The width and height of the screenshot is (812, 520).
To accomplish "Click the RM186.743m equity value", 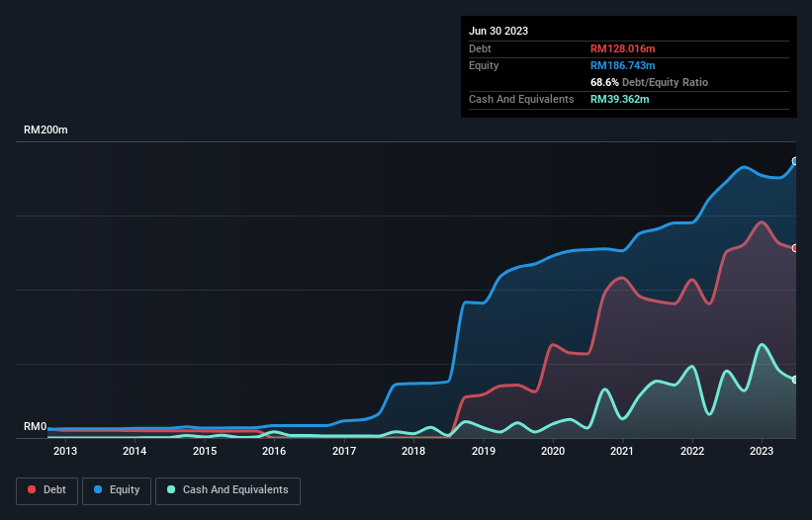I will 622,65.
